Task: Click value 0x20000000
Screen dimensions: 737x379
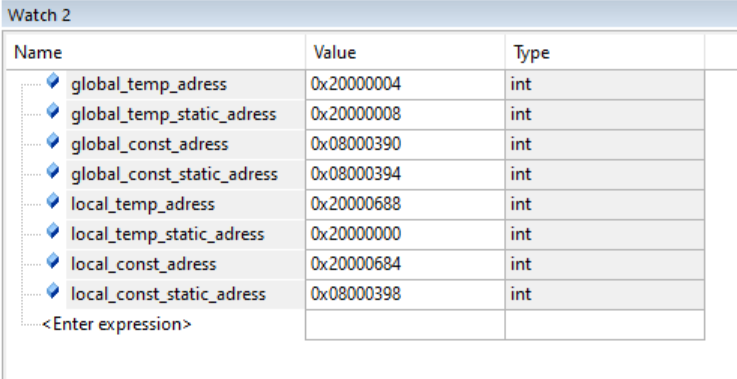Action: point(356,235)
